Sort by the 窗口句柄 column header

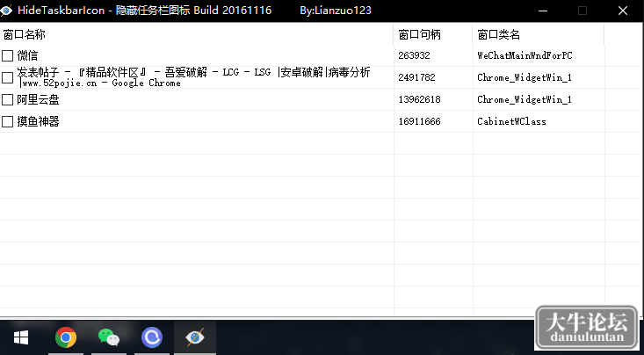coord(433,34)
